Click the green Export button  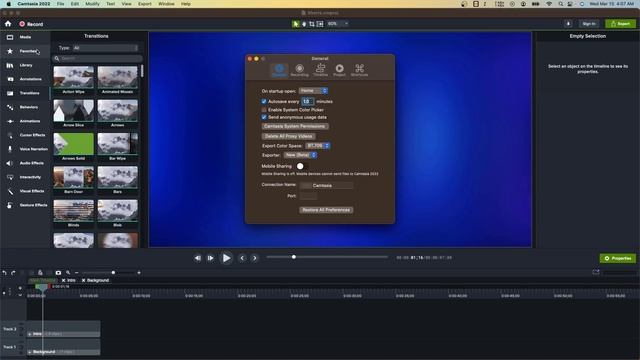tap(620, 24)
